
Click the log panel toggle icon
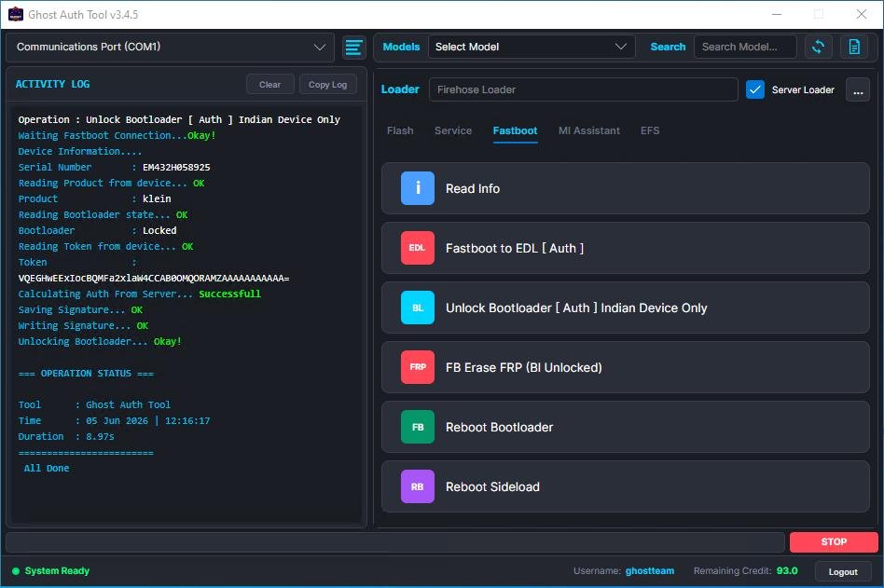coord(354,48)
